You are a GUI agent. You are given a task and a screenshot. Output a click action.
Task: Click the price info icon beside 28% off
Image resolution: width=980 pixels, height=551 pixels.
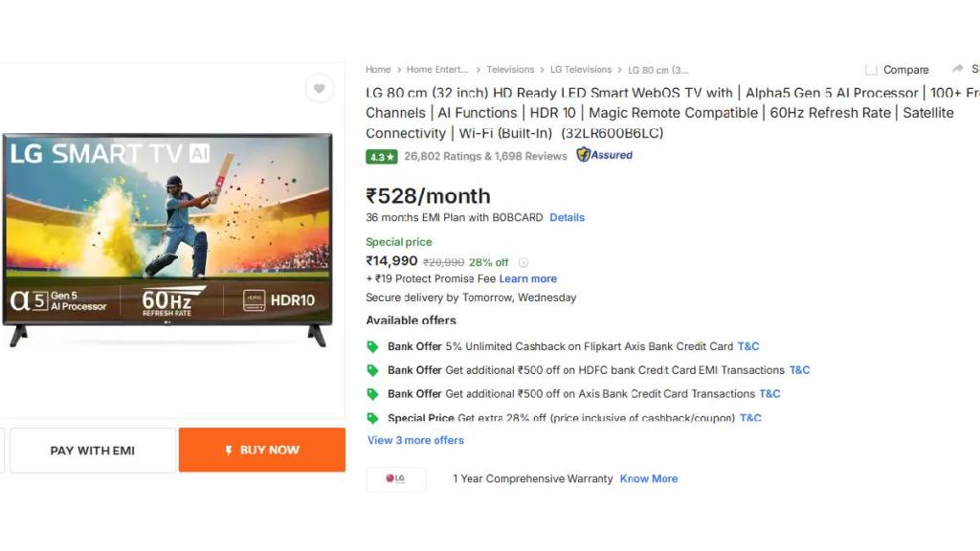pos(523,262)
